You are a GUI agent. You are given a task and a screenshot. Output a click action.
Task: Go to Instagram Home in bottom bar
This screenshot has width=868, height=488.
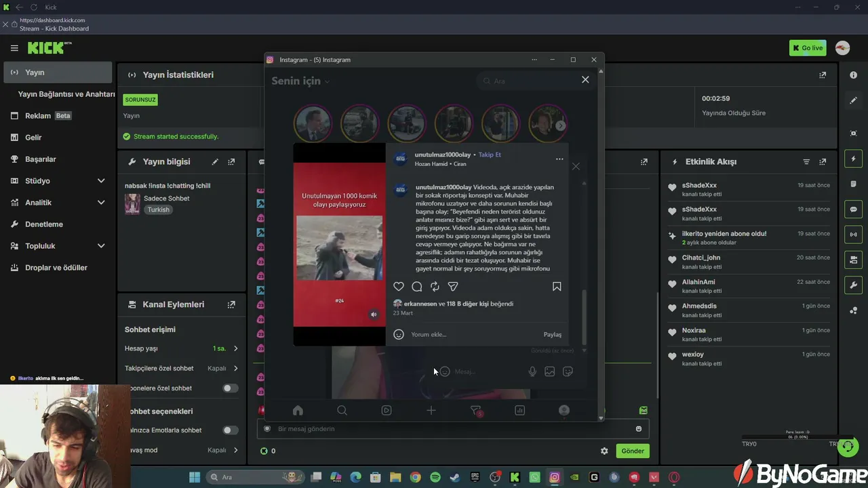pos(298,410)
